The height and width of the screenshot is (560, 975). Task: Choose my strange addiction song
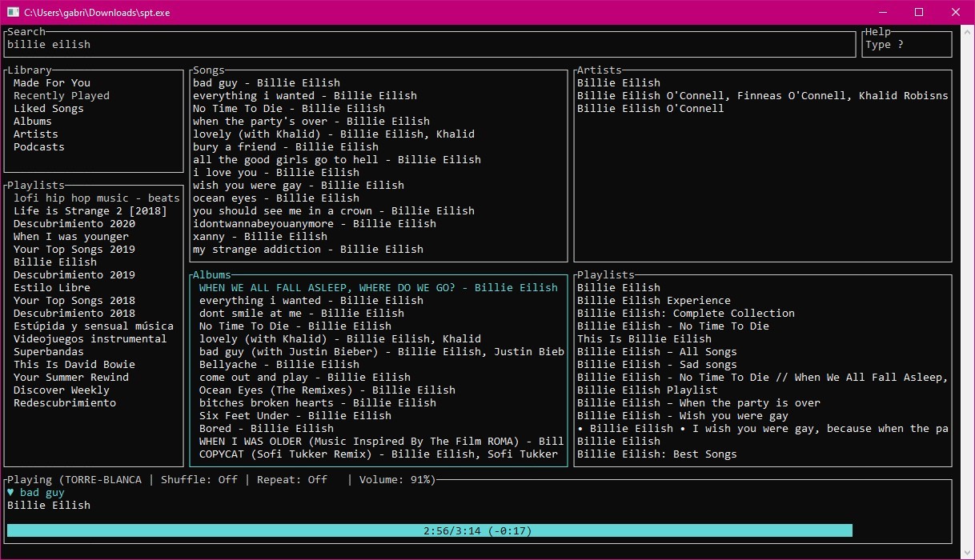(308, 250)
